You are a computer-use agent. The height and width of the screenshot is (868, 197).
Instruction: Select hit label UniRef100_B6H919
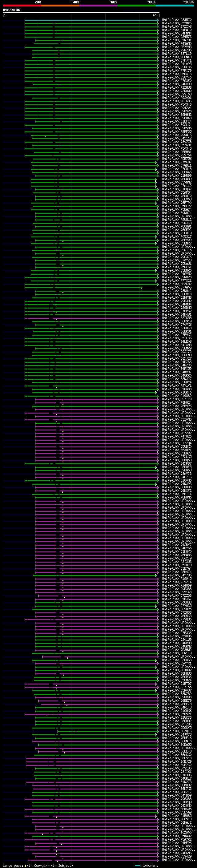177,321
